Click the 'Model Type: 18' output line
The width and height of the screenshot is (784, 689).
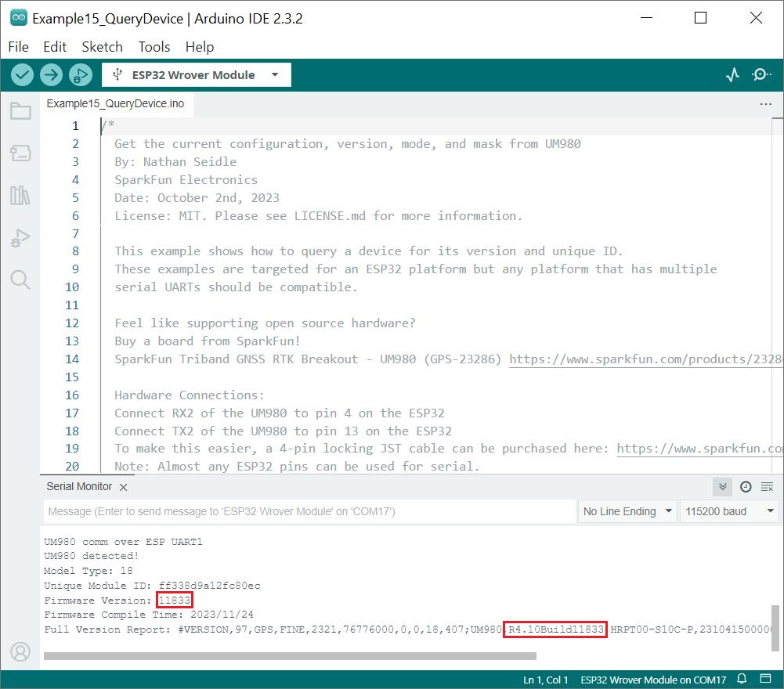pyautogui.click(x=88, y=571)
